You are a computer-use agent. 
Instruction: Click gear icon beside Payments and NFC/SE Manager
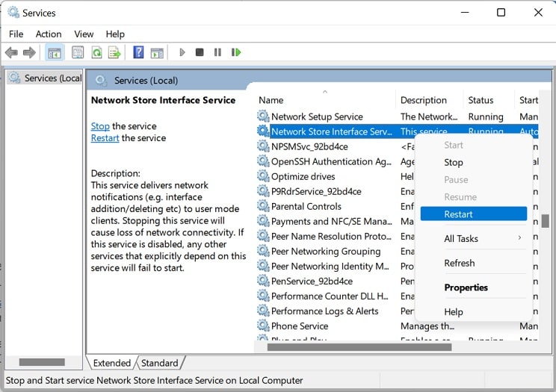pos(263,221)
